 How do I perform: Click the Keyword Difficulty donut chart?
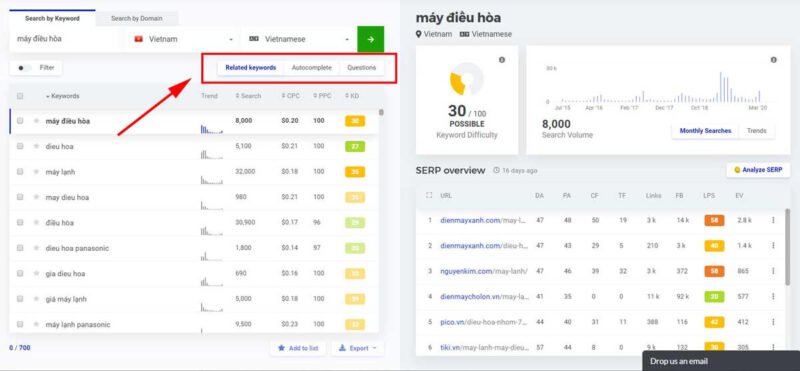(466, 79)
